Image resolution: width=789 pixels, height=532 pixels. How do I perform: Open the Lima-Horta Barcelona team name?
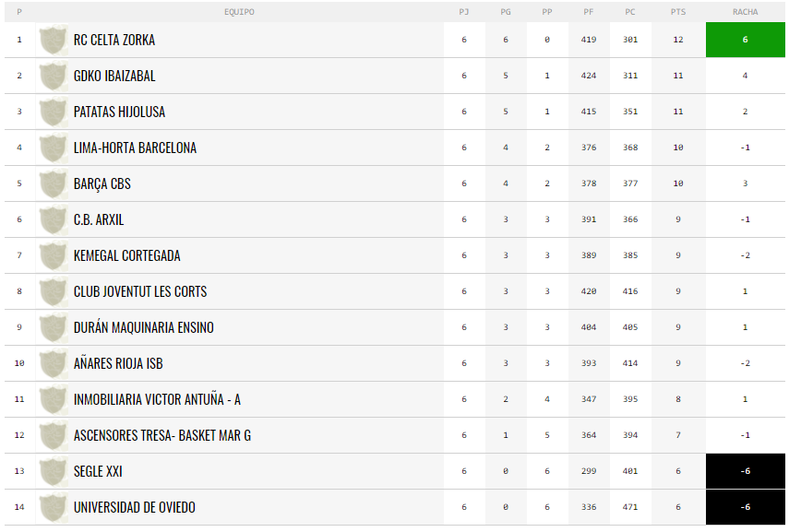coord(135,148)
